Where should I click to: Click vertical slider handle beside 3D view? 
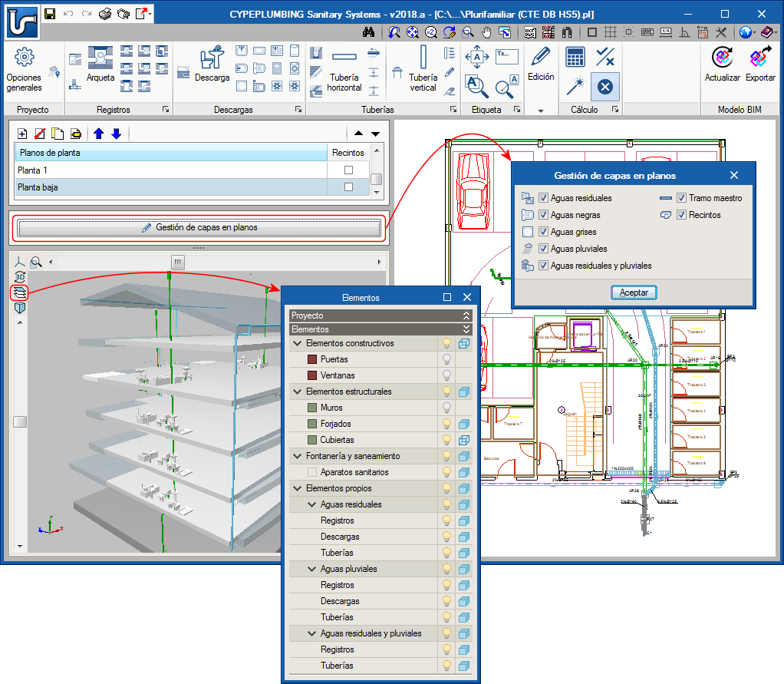click(20, 421)
